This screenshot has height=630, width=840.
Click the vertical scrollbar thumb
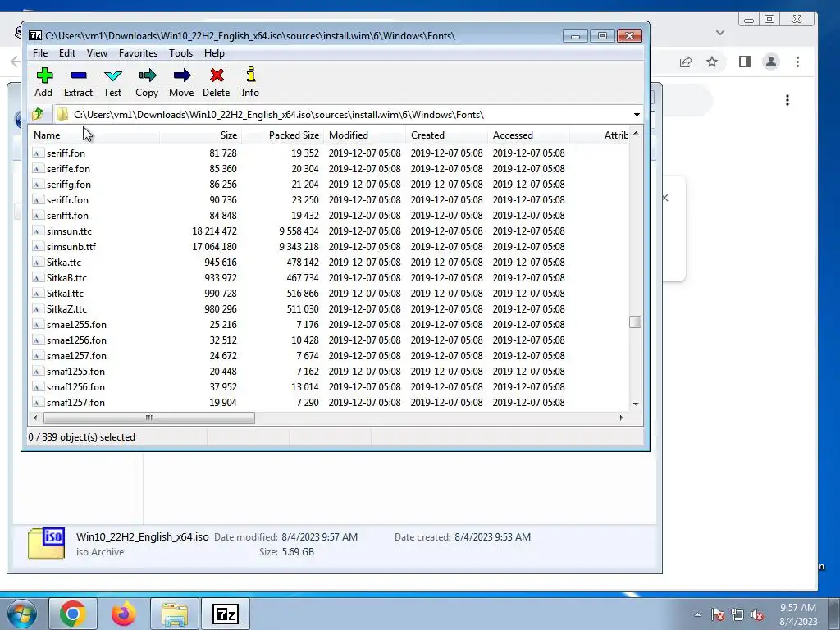[636, 322]
